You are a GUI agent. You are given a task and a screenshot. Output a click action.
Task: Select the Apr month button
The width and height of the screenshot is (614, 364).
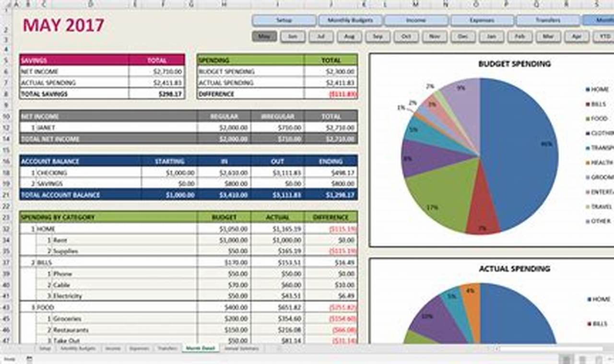[577, 36]
